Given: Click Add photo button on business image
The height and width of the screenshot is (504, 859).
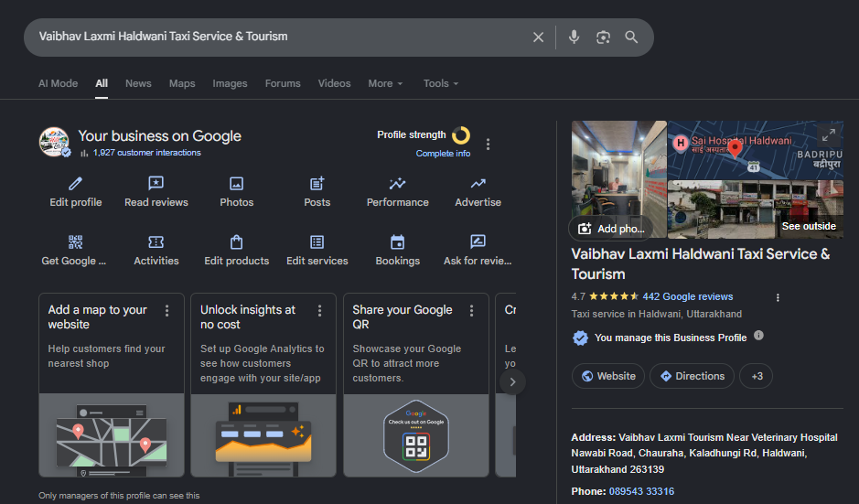Looking at the screenshot, I should tap(611, 229).
